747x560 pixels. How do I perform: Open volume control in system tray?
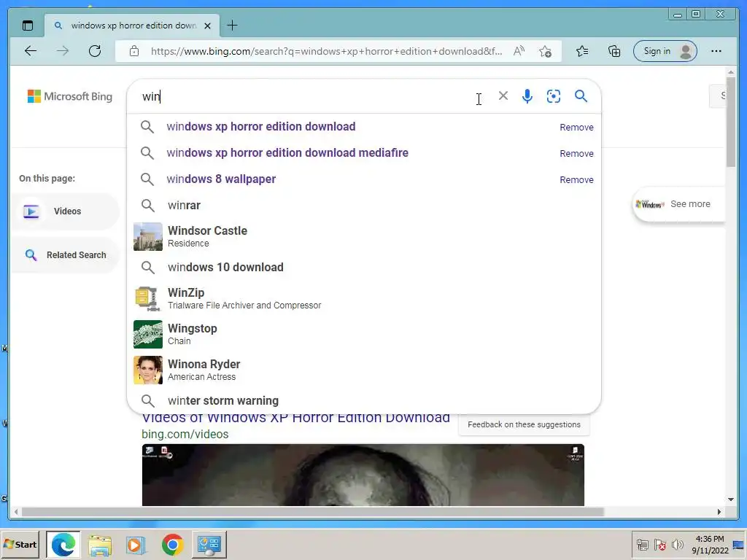(677, 544)
